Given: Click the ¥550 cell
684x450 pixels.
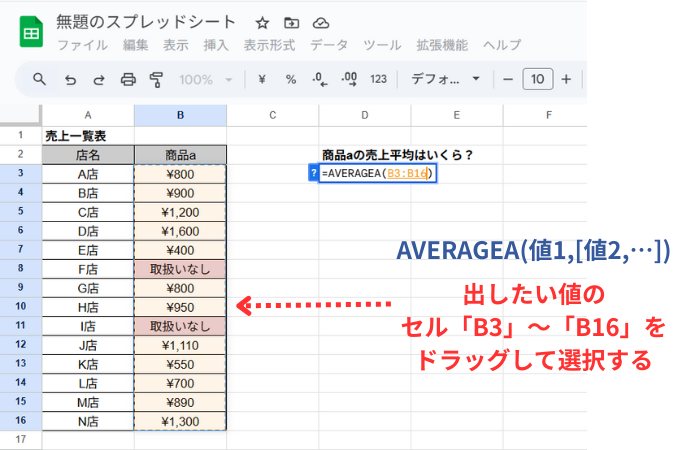Looking at the screenshot, I should [180, 364].
